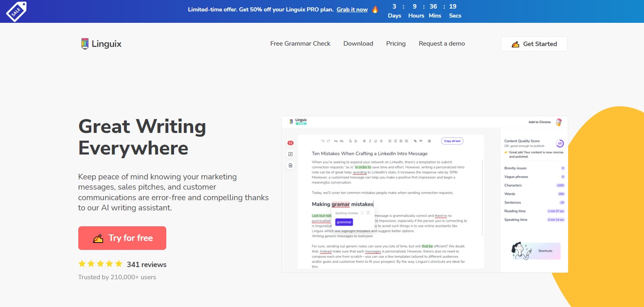Click the Grab it now link
The height and width of the screenshot is (307, 644).
click(x=352, y=9)
